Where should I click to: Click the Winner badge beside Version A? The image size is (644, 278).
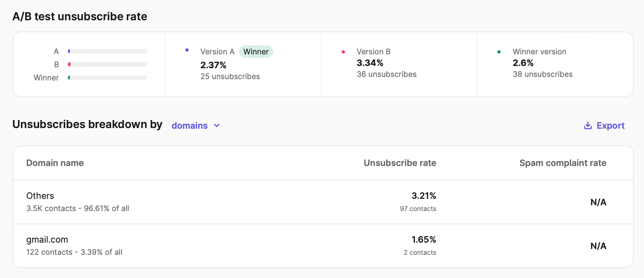coord(256,51)
